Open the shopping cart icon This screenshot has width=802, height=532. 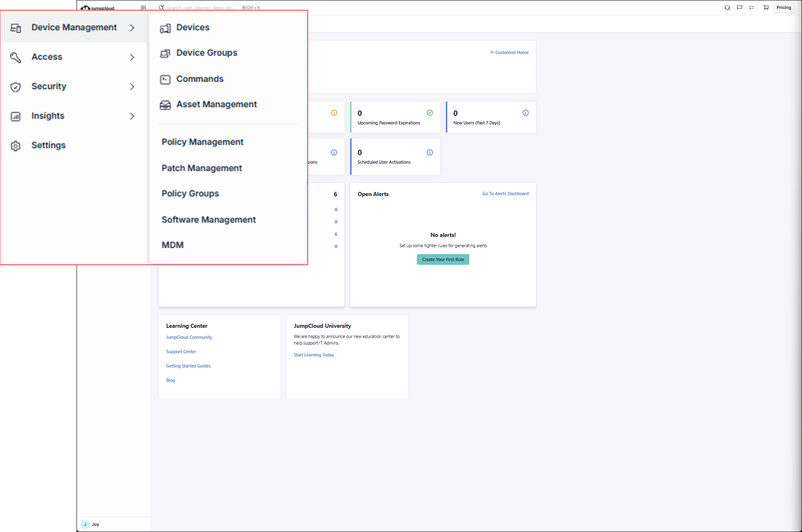tap(766, 8)
